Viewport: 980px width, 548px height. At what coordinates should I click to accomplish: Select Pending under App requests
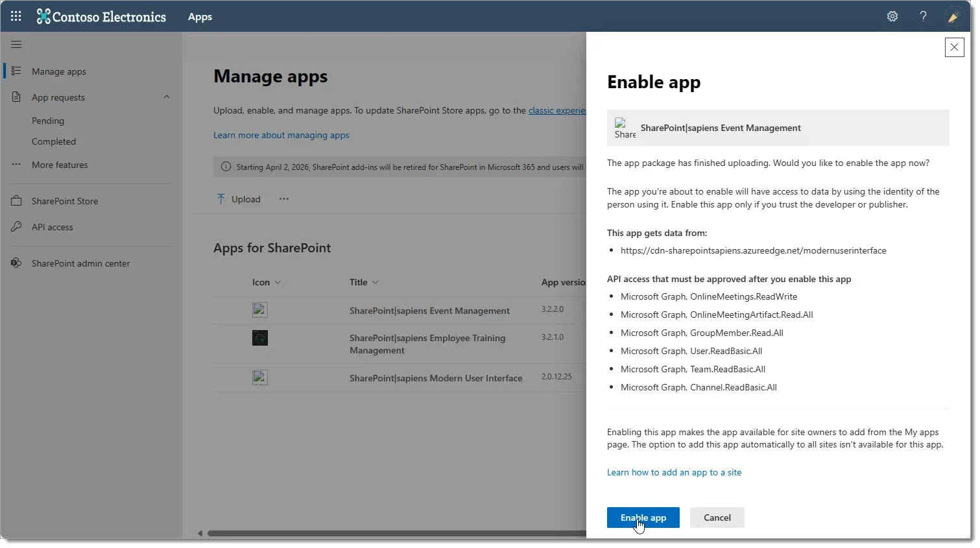pyautogui.click(x=48, y=121)
